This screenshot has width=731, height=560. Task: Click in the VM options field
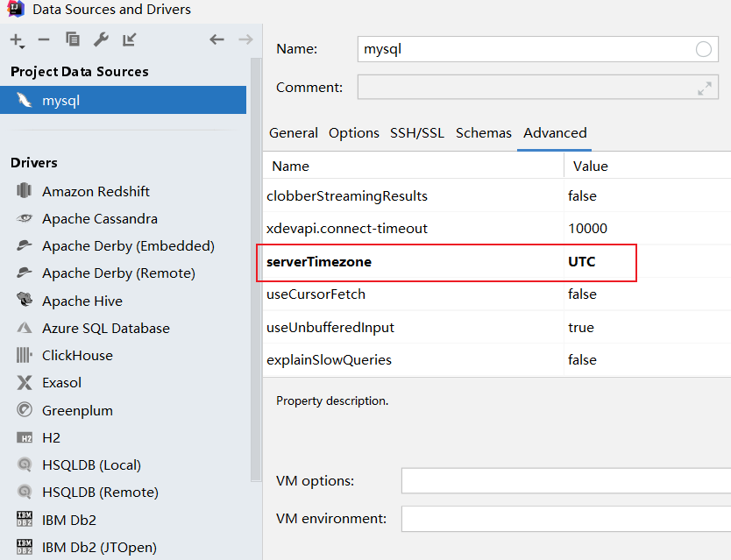pos(566,481)
